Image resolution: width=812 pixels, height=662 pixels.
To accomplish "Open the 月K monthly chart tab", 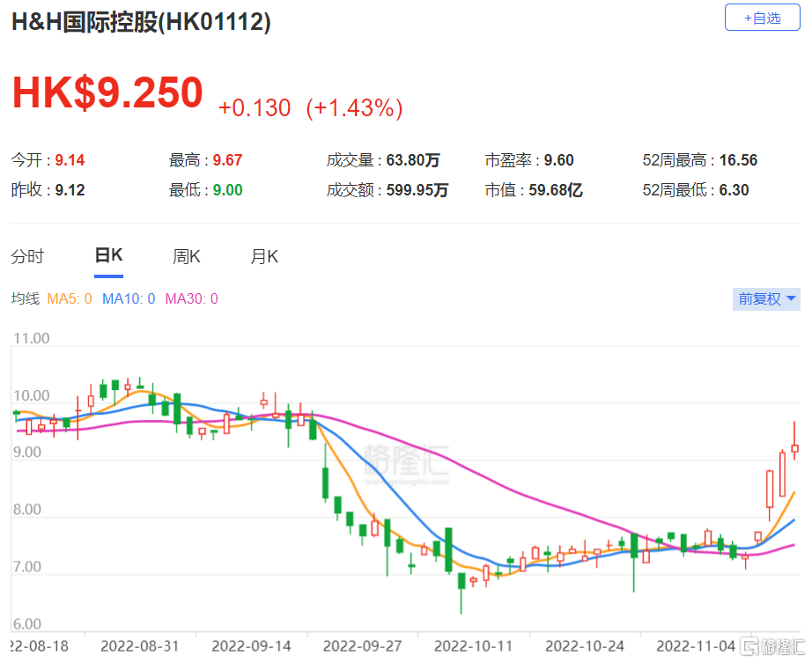I will click(264, 256).
